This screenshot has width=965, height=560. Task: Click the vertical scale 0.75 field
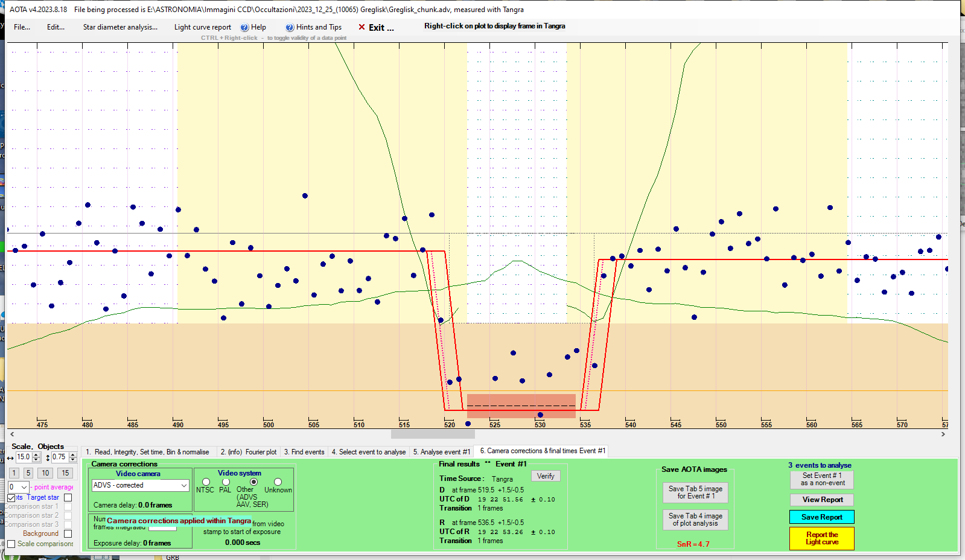59,457
